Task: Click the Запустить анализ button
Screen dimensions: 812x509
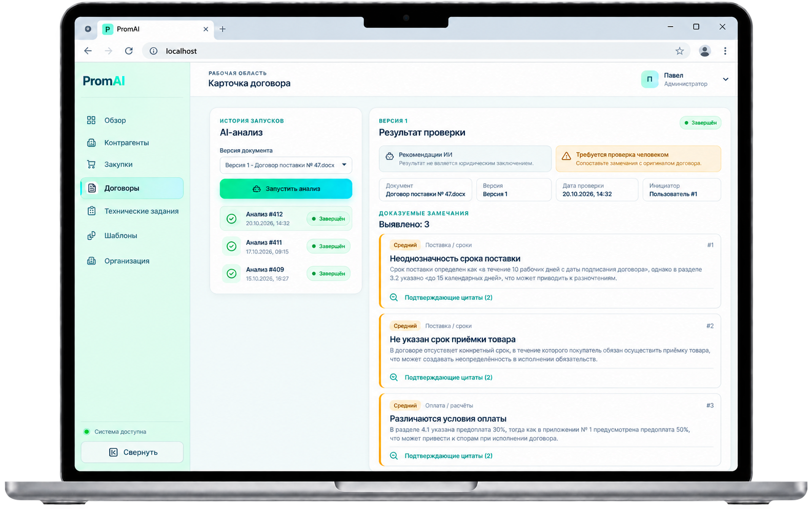Action: coord(286,189)
